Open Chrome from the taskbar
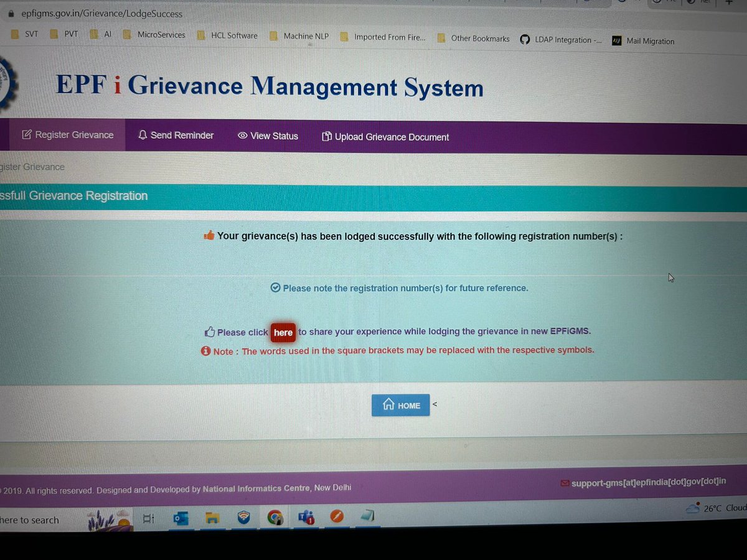747x560 pixels. click(x=275, y=518)
